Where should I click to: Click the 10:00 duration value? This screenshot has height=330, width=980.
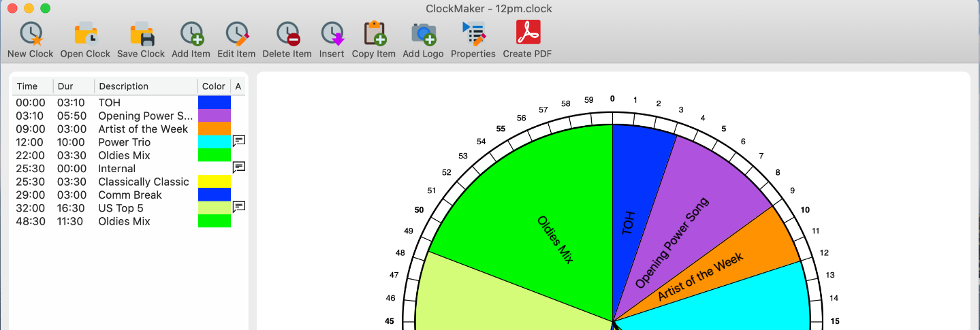[71, 142]
